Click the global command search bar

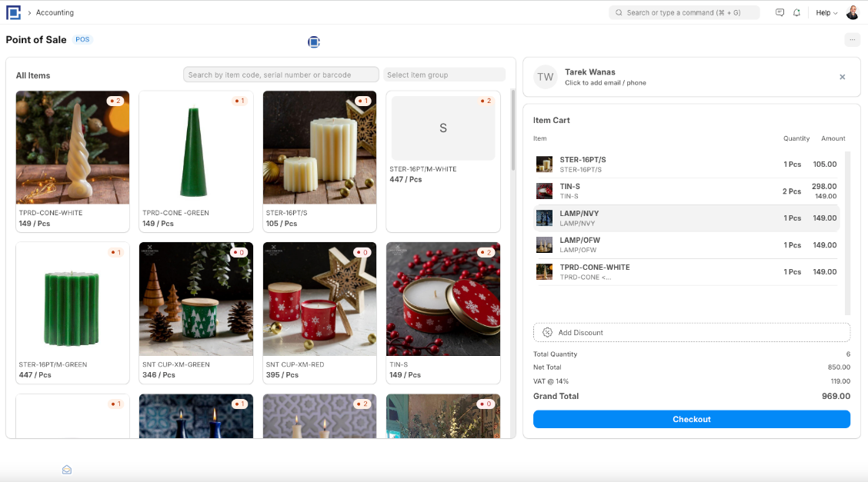[x=684, y=13]
